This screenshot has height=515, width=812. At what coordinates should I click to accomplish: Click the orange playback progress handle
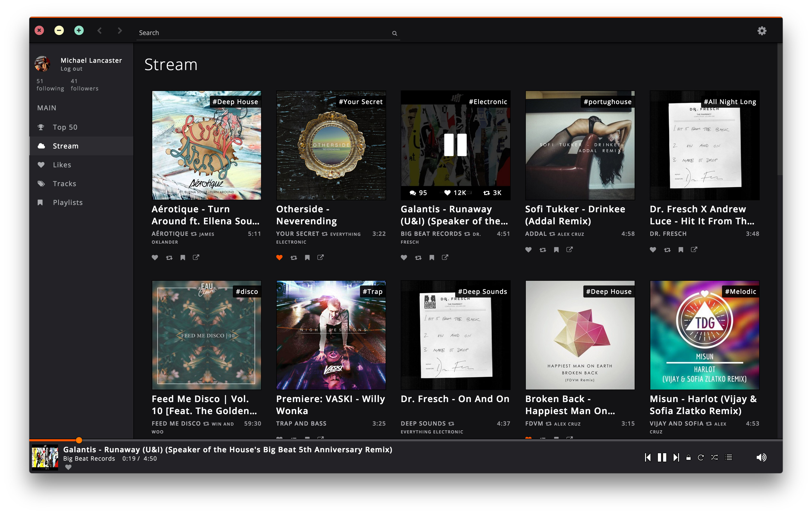[x=79, y=440]
